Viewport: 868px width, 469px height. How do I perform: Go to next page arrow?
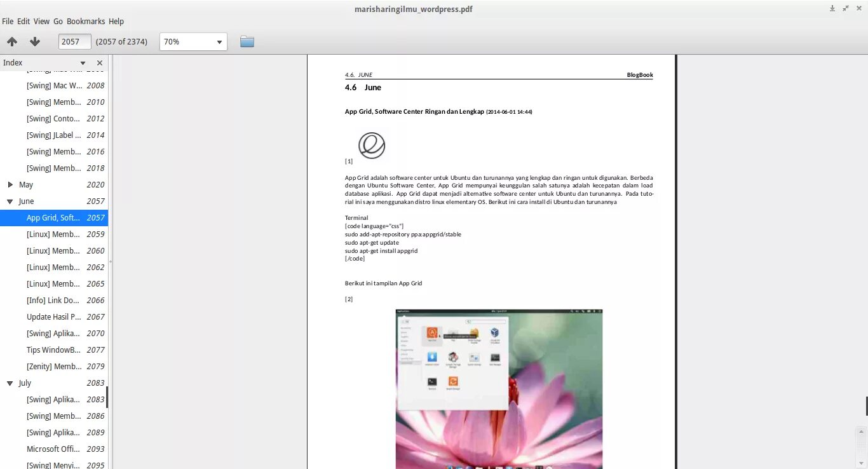(35, 42)
